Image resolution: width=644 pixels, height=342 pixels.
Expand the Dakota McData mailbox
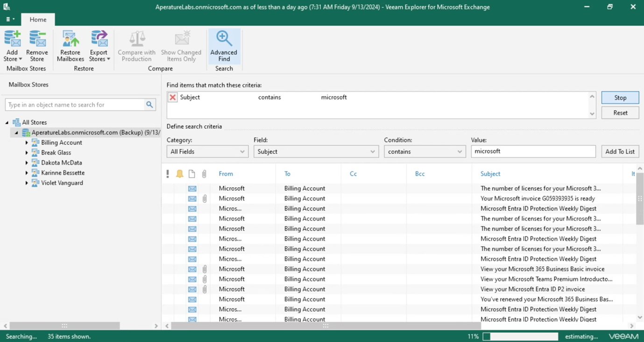[27, 163]
